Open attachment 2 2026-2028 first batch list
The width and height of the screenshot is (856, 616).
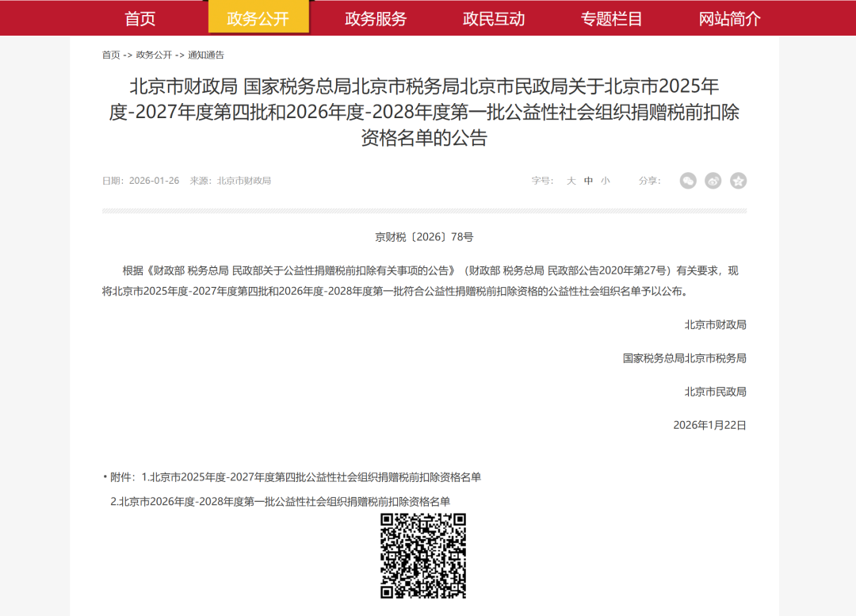point(280,502)
